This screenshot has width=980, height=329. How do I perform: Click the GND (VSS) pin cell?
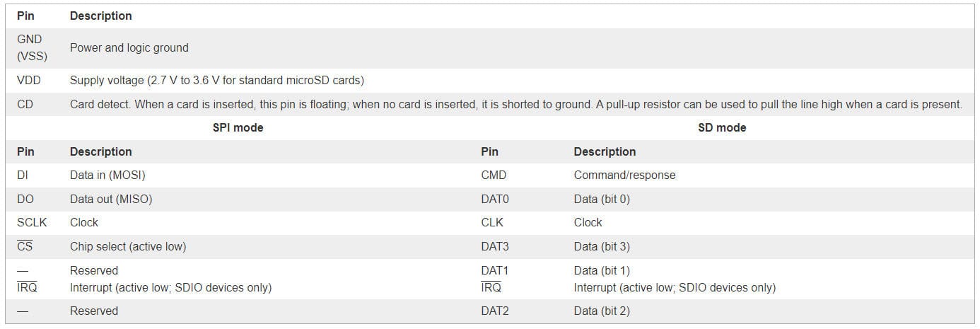32,47
